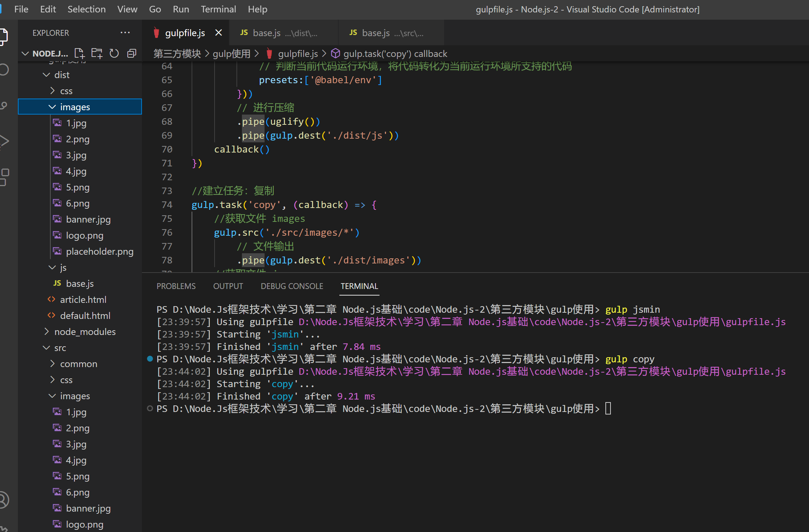Open placeholder.png in dist images
The width and height of the screenshot is (809, 532).
[99, 251]
